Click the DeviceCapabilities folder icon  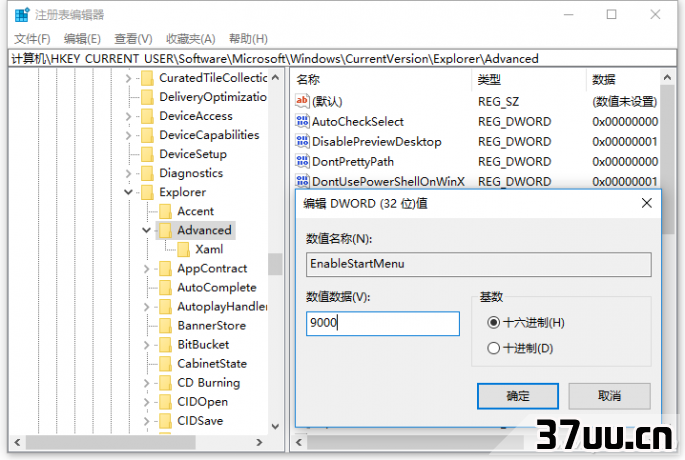148,135
